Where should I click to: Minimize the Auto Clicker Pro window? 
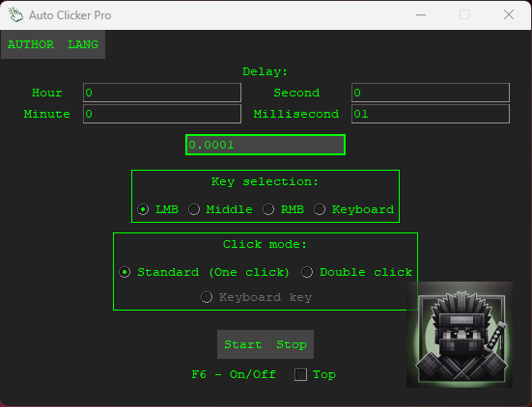(x=421, y=14)
